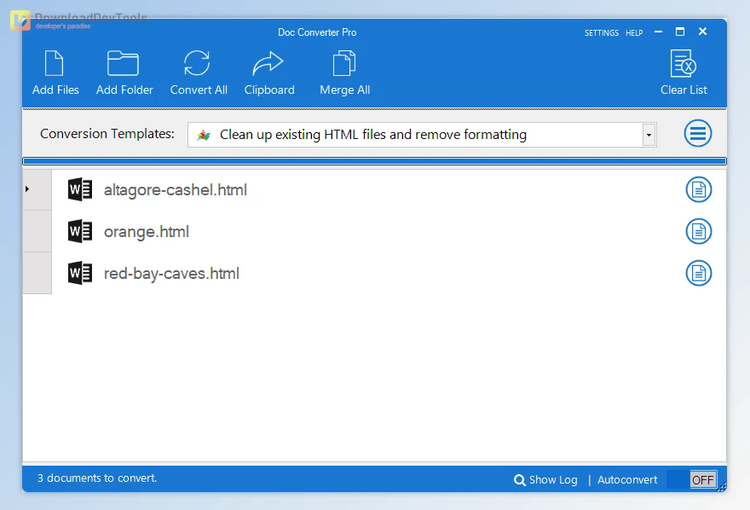
Task: Open the SETTINGS menu
Action: (601, 33)
